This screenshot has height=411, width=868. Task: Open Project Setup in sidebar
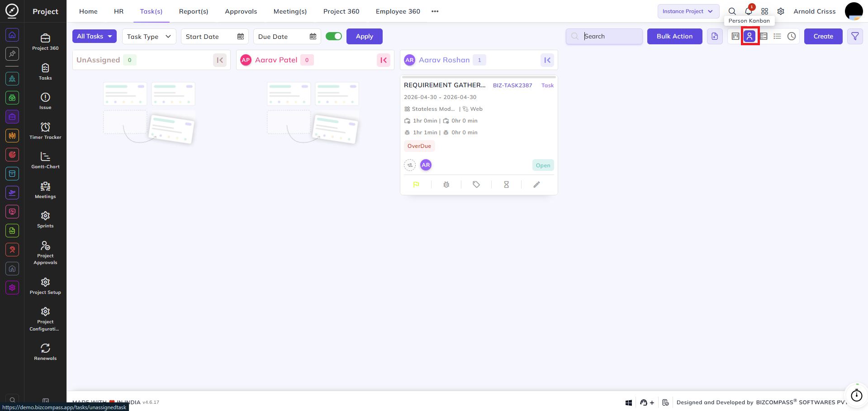tap(45, 286)
